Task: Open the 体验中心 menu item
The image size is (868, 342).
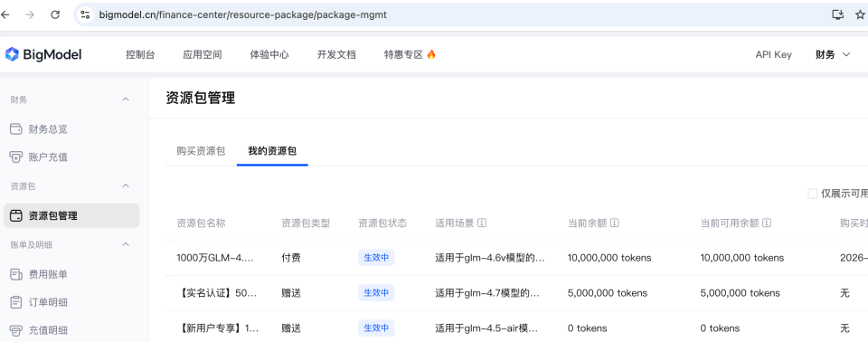Action: point(269,54)
